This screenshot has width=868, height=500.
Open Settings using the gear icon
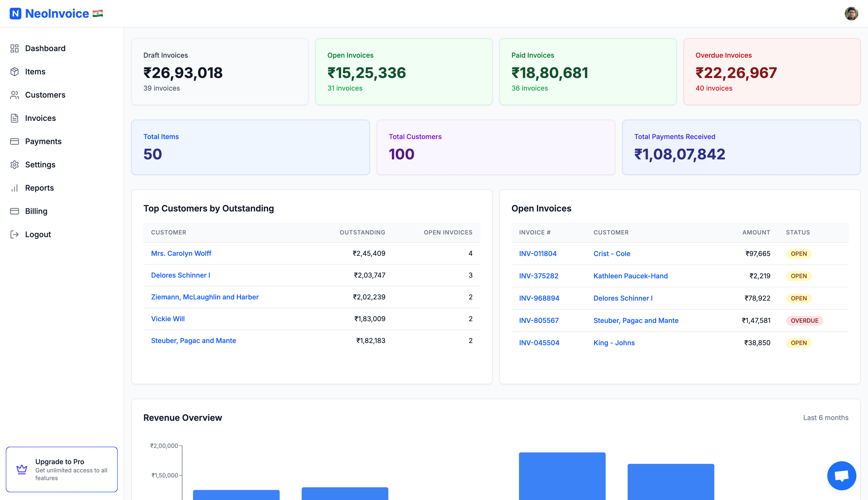click(15, 164)
